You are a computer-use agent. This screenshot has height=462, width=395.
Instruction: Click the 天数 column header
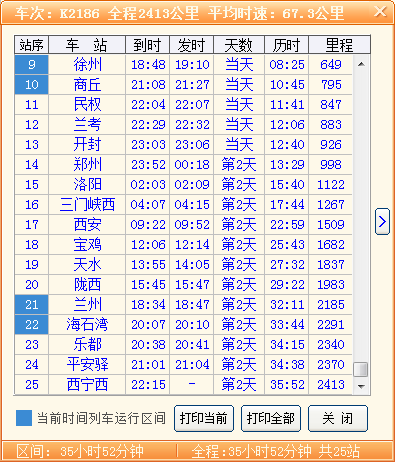pos(239,45)
